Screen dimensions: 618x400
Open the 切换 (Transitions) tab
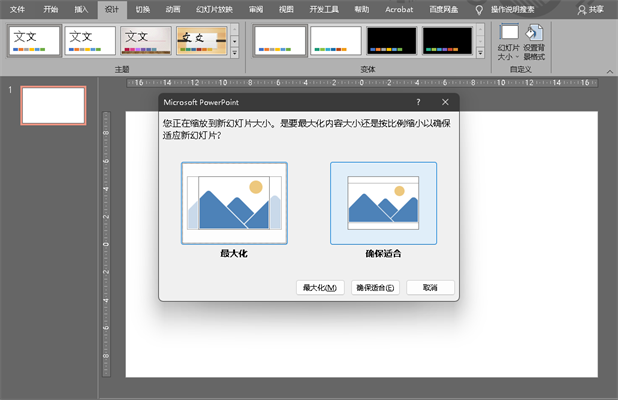coord(143,9)
